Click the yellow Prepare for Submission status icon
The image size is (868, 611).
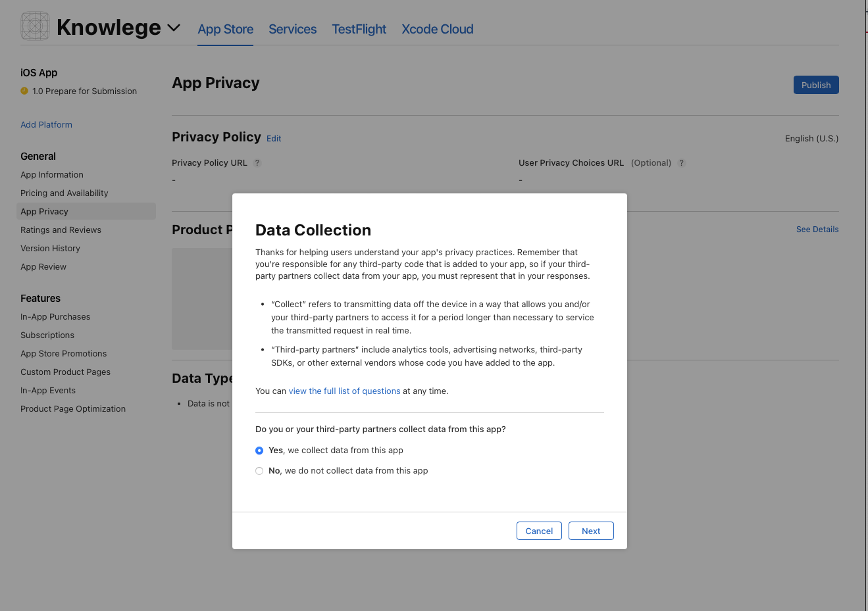(x=24, y=91)
